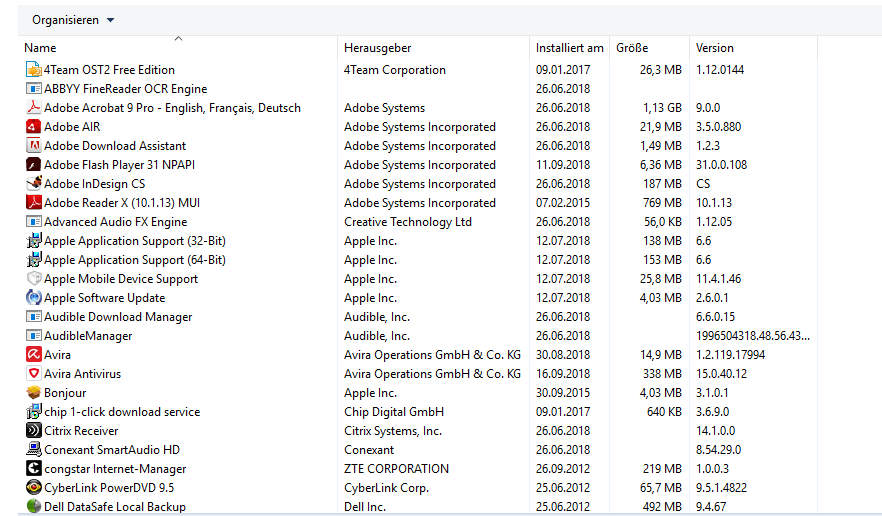The height and width of the screenshot is (516, 882).
Task: Select Adobe Flash Player 31 NPAPI name
Action: [119, 165]
